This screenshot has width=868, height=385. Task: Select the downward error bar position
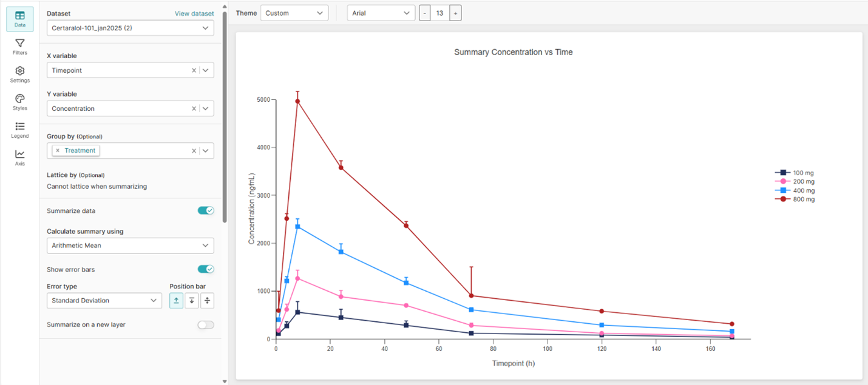click(x=191, y=300)
